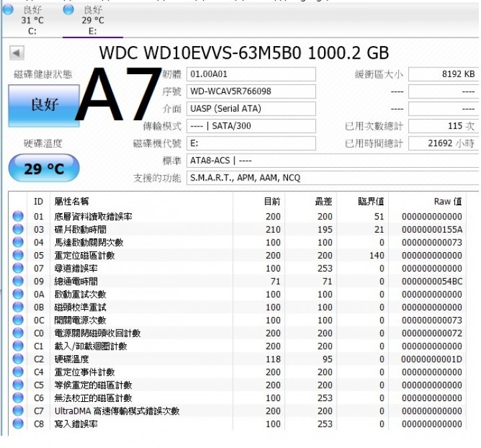Select the 重定位磁區計數 attribute row
This screenshot has width=481, height=448.
pyautogui.click(x=237, y=255)
